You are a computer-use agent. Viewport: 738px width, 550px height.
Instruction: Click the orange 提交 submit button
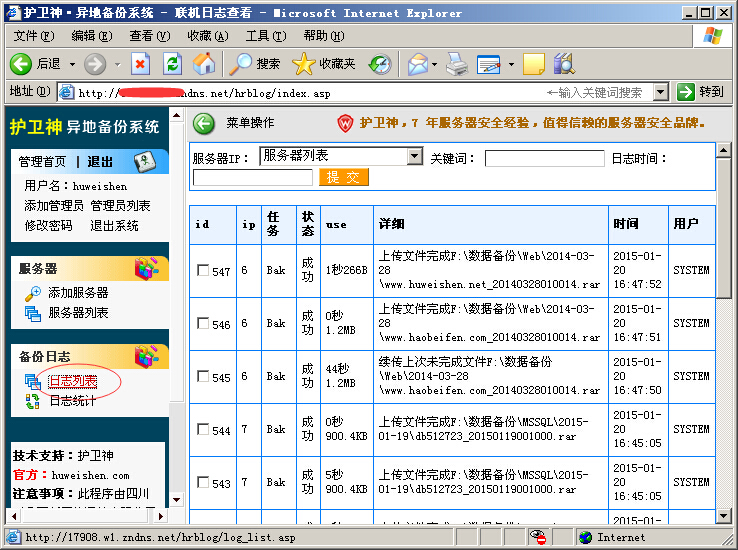tap(344, 177)
